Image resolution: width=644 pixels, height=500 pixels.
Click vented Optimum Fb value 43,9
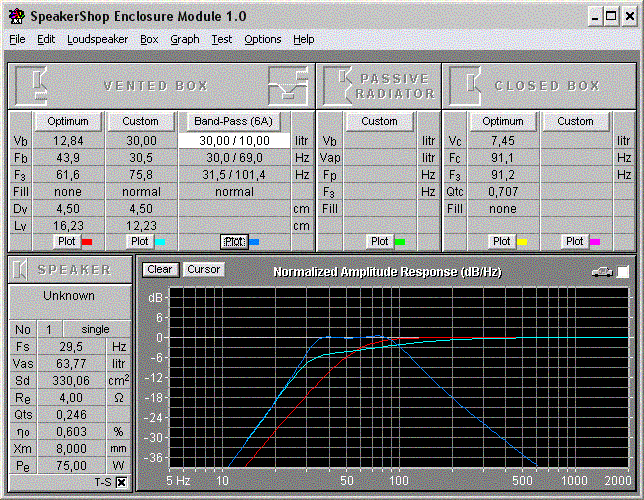pyautogui.click(x=68, y=158)
